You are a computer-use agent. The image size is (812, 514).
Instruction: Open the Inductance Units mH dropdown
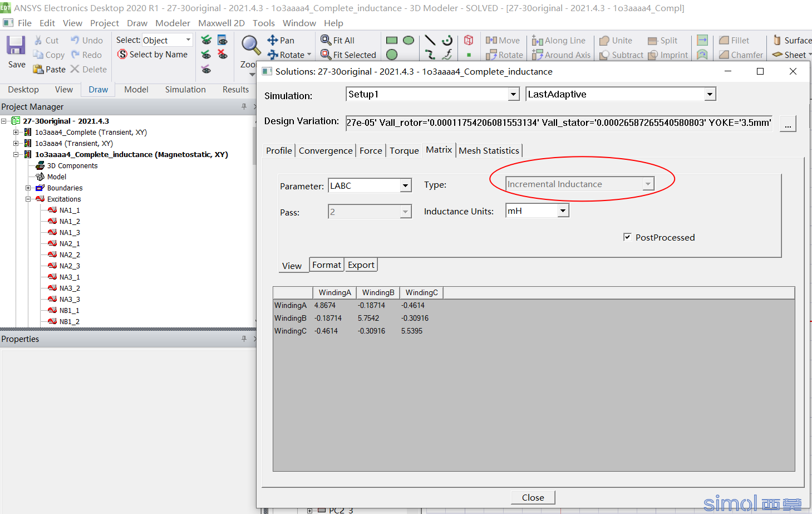563,211
